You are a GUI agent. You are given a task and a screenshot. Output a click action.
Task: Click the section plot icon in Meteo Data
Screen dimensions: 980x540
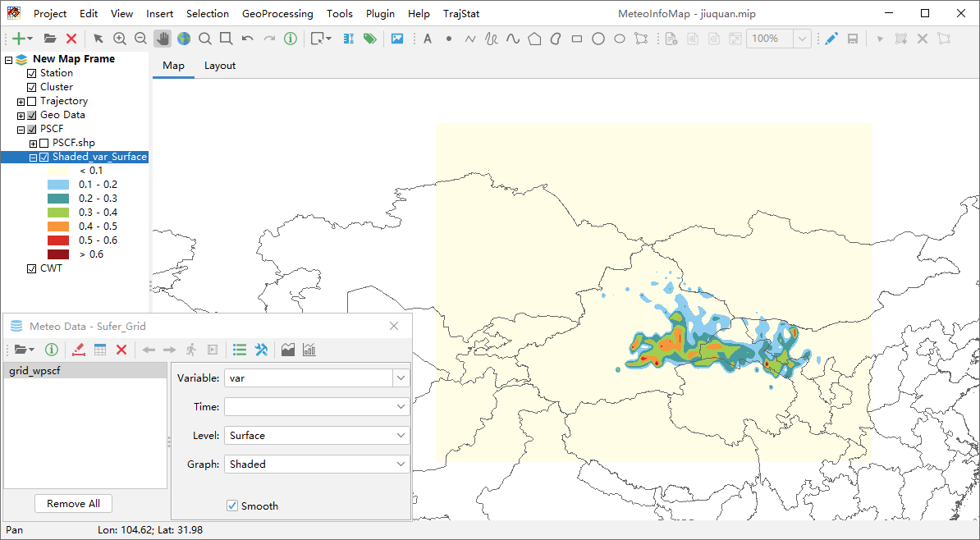click(x=287, y=350)
